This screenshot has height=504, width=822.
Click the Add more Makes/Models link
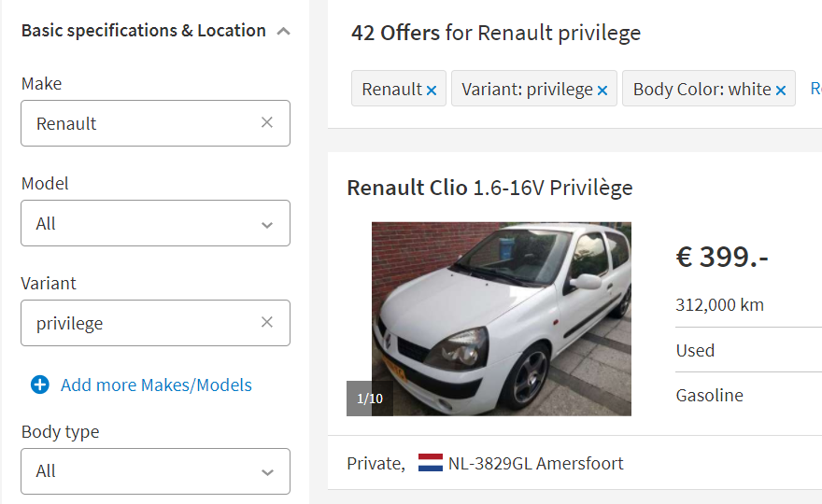(x=156, y=385)
